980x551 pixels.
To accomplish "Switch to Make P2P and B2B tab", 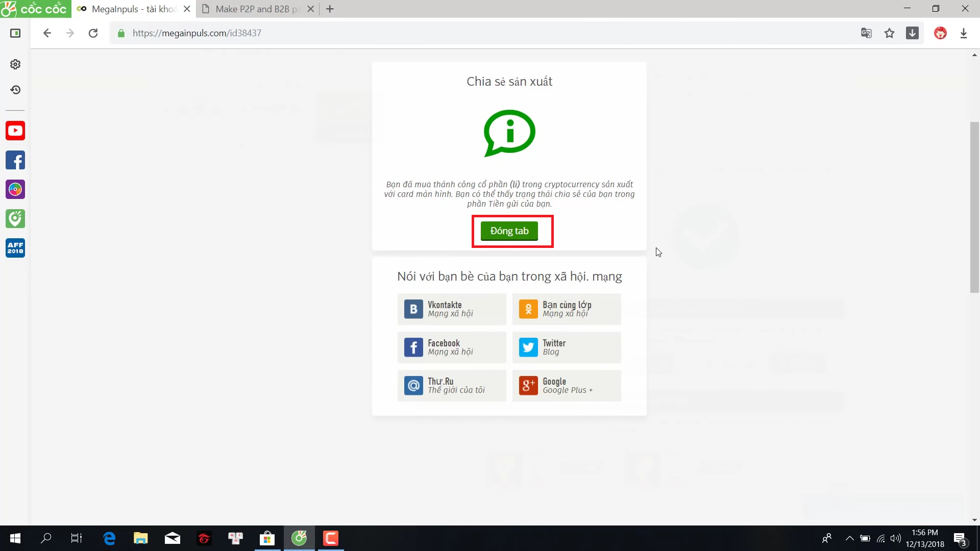I will (x=253, y=9).
